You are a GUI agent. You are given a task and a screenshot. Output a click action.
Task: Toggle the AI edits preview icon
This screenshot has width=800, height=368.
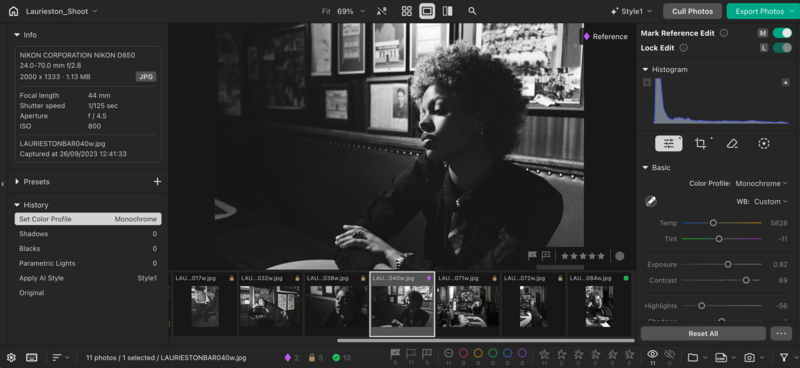(x=381, y=11)
